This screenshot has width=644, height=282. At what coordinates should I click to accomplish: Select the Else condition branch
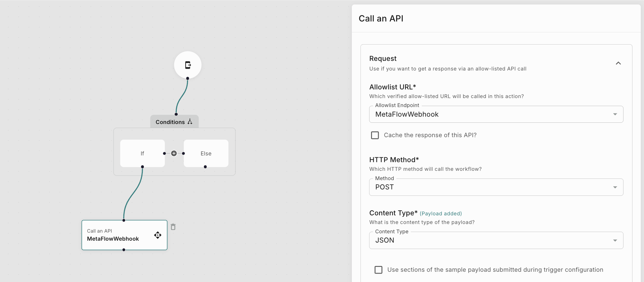(x=206, y=153)
